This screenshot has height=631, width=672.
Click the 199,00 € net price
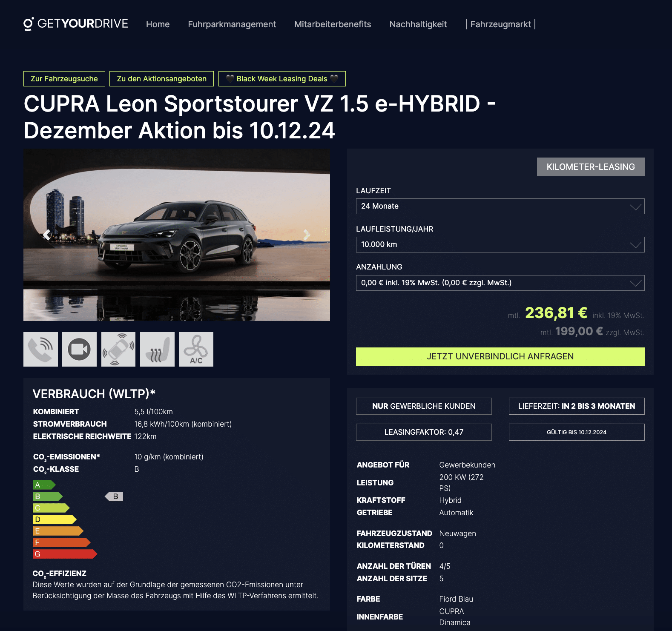(579, 331)
